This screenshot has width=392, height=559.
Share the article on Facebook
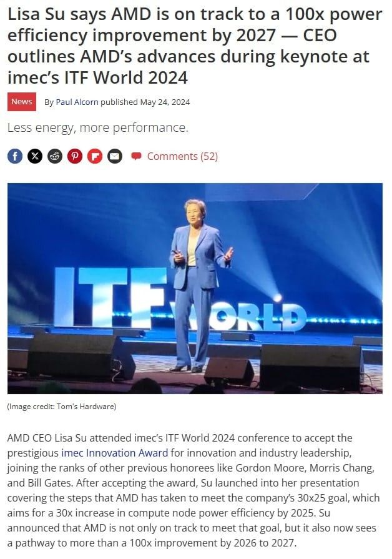click(15, 156)
